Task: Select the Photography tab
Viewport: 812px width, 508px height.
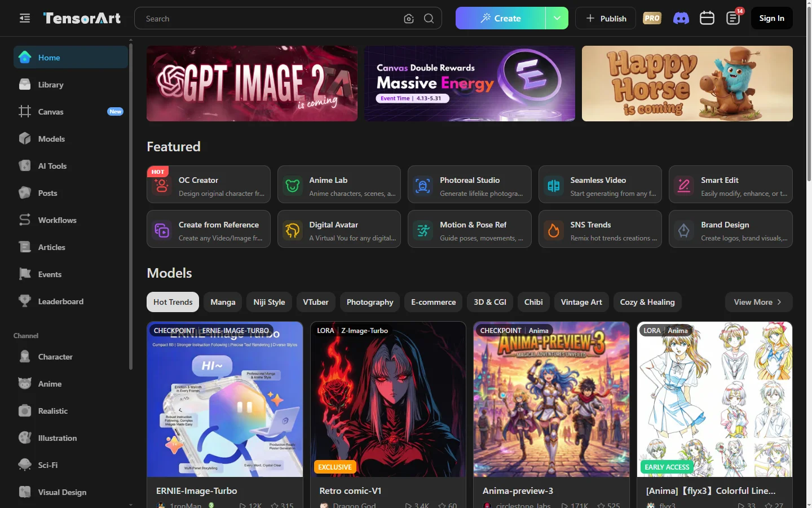Action: click(370, 302)
